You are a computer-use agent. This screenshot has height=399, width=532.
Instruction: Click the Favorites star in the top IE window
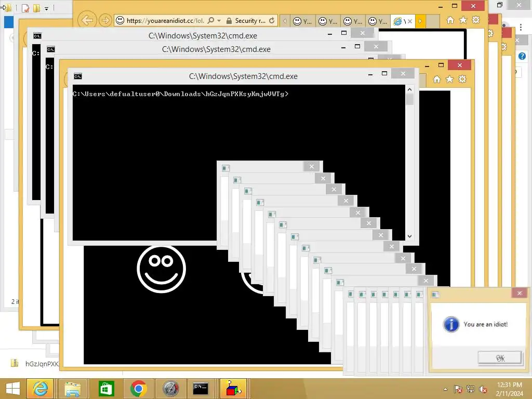coord(463,20)
